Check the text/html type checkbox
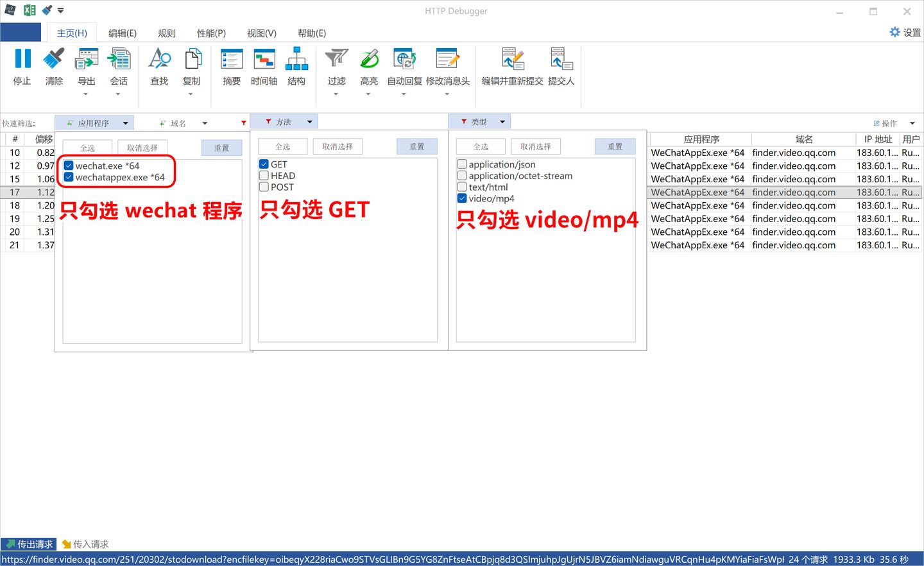The image size is (924, 566). (462, 187)
